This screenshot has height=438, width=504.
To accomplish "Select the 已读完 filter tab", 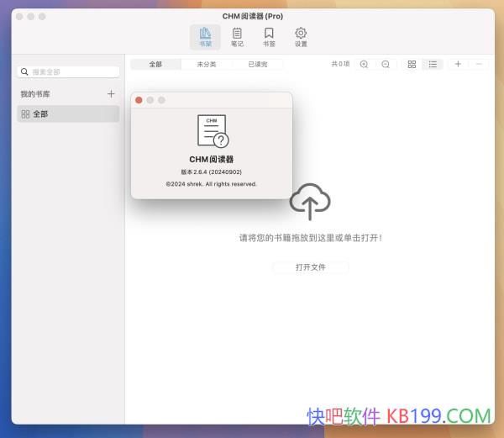I will 257,64.
